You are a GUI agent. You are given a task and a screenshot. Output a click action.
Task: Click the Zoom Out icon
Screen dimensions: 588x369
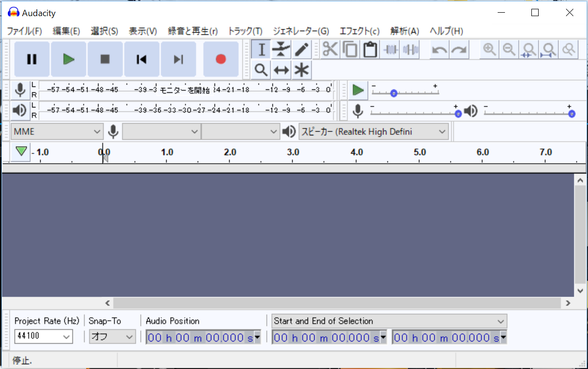tap(509, 49)
